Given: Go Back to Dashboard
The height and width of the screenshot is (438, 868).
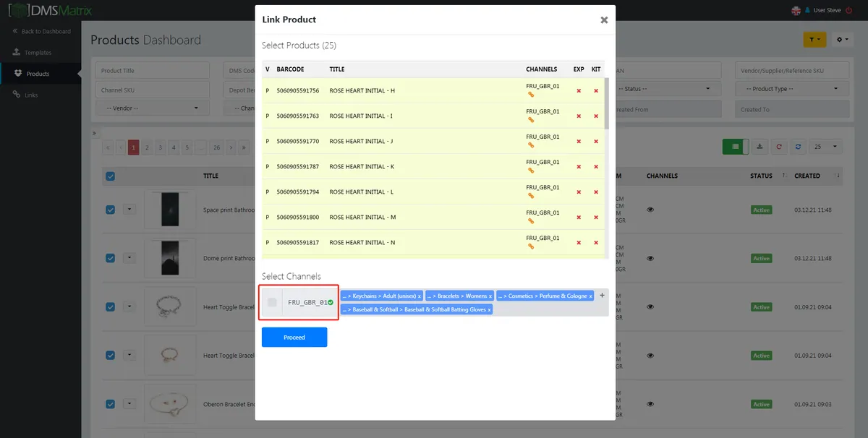Looking at the screenshot, I should pyautogui.click(x=42, y=32).
